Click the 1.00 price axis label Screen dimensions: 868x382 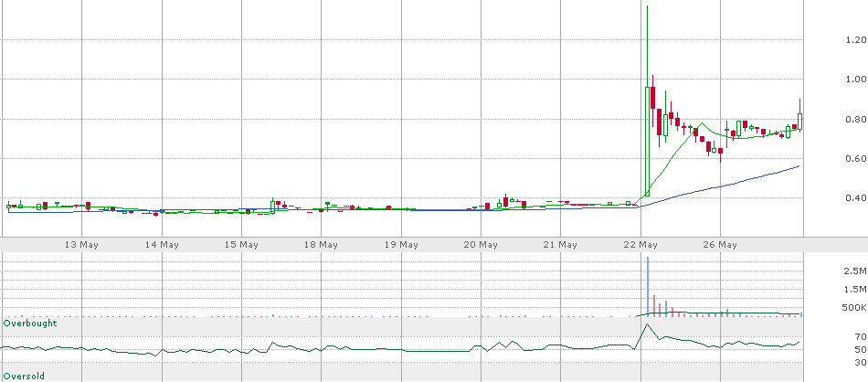[x=856, y=80]
